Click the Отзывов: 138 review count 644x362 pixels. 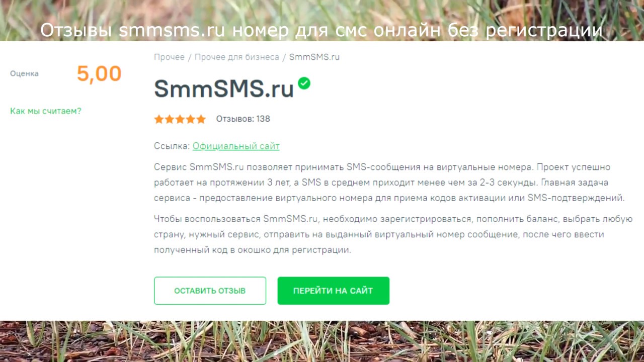(x=243, y=119)
